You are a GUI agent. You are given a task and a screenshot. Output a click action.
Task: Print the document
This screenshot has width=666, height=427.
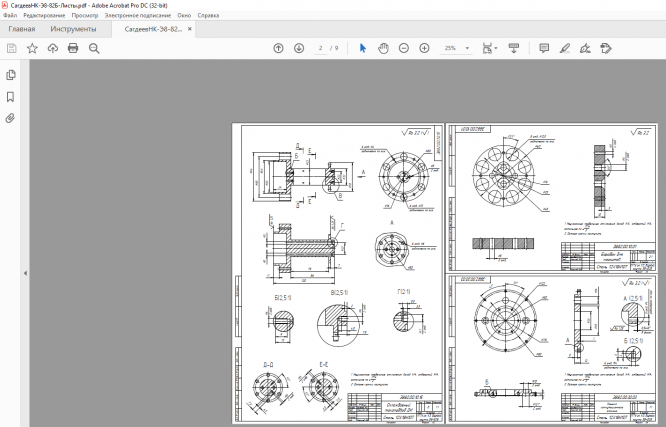point(73,48)
